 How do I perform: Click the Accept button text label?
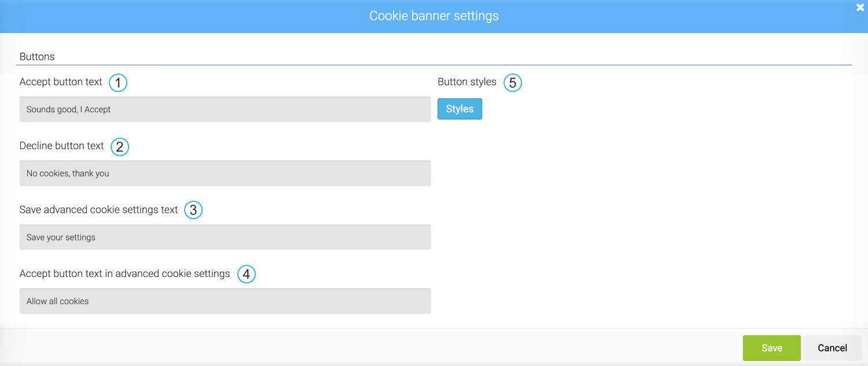click(61, 82)
